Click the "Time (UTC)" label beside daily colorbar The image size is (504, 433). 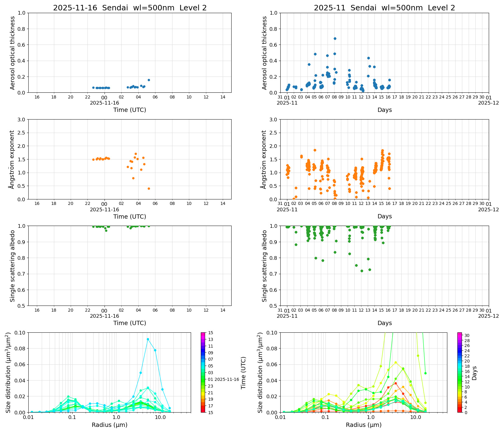[x=243, y=373]
